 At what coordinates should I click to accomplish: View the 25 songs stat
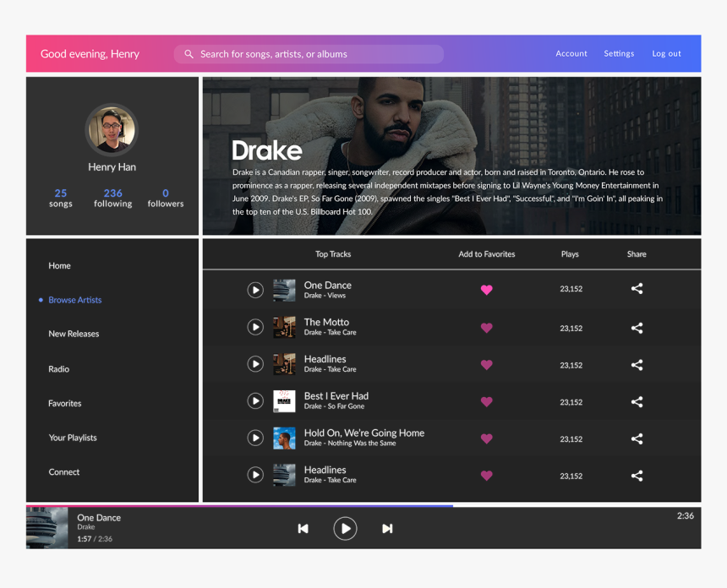(61, 198)
